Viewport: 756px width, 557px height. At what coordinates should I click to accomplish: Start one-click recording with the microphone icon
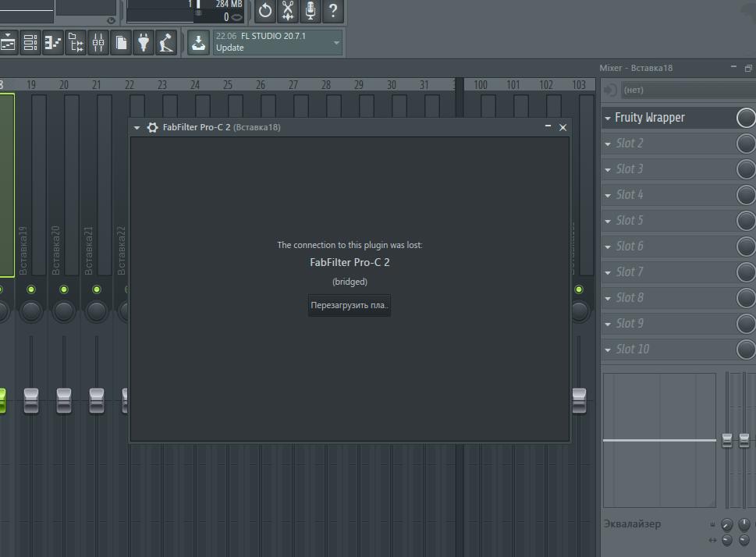pos(311,11)
